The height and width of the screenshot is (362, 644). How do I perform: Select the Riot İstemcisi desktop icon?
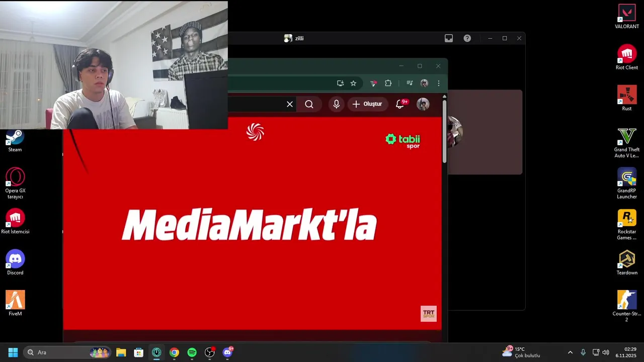pos(15,222)
